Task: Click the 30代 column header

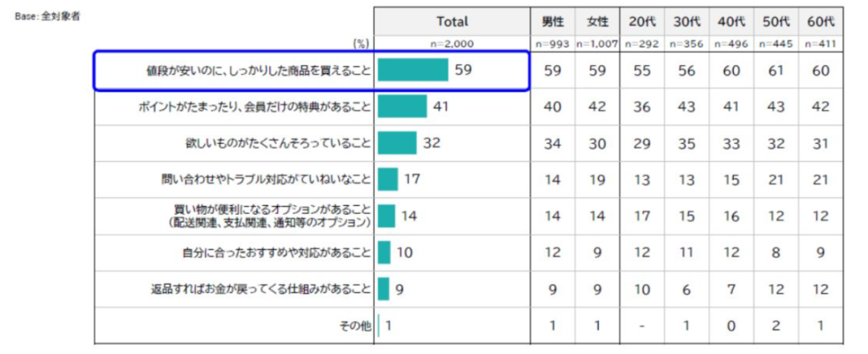Action: (686, 22)
